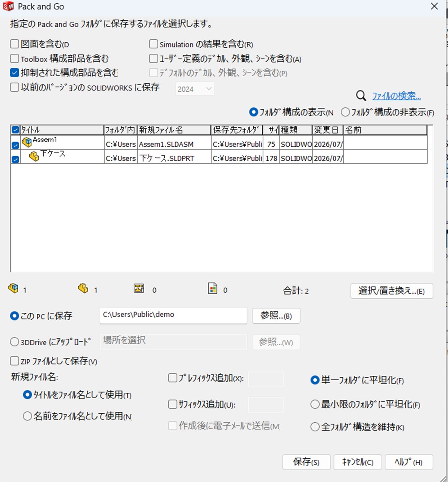Click size value 75 in Assem1 row
This screenshot has height=482, width=448.
click(x=271, y=144)
